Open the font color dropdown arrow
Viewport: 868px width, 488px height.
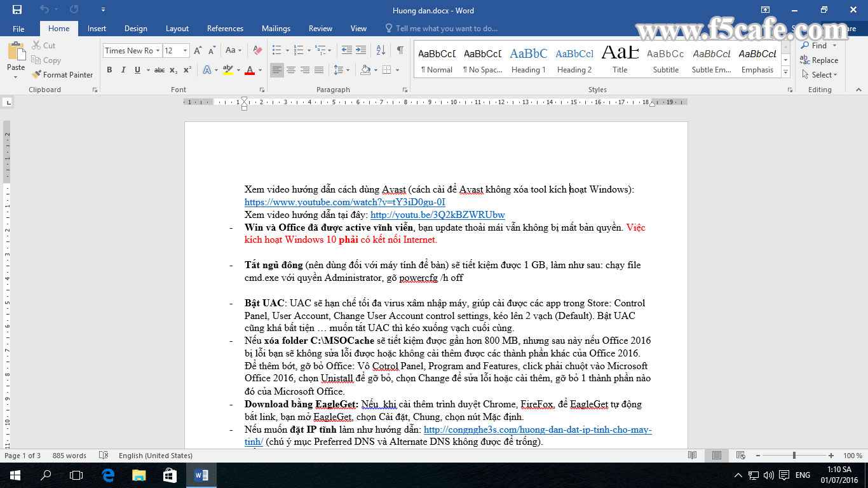[261, 70]
